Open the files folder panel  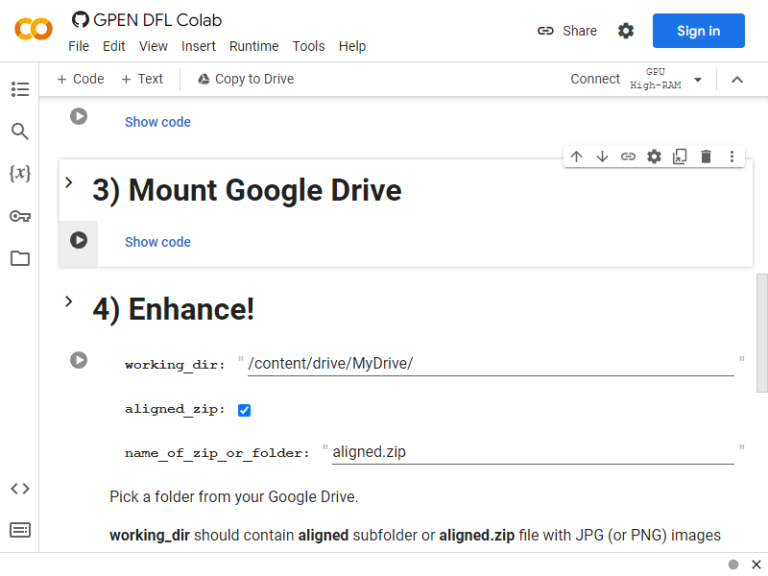tap(20, 258)
